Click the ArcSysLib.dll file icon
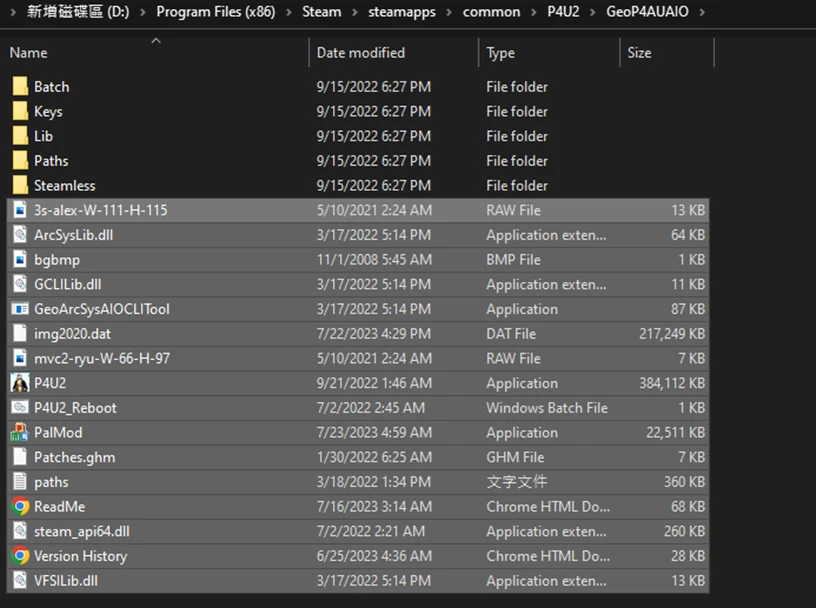Viewport: 816px width, 608px height. coord(20,235)
